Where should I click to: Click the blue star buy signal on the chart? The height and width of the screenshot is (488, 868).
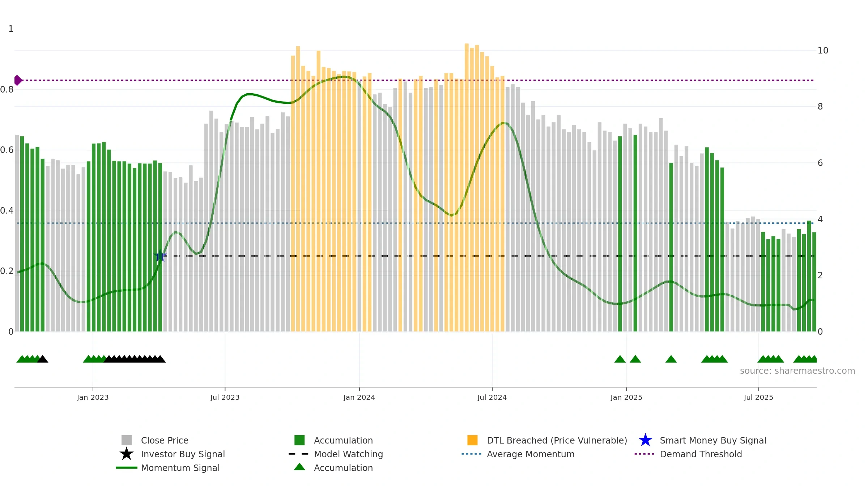click(x=160, y=256)
